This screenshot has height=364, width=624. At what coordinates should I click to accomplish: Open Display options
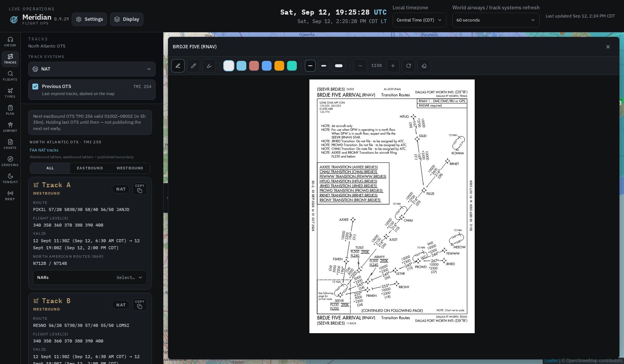[x=127, y=19]
